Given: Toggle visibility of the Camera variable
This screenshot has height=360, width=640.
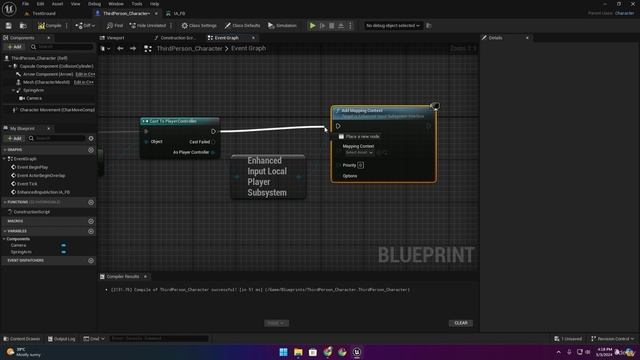Looking at the screenshot, I should click(x=64, y=245).
